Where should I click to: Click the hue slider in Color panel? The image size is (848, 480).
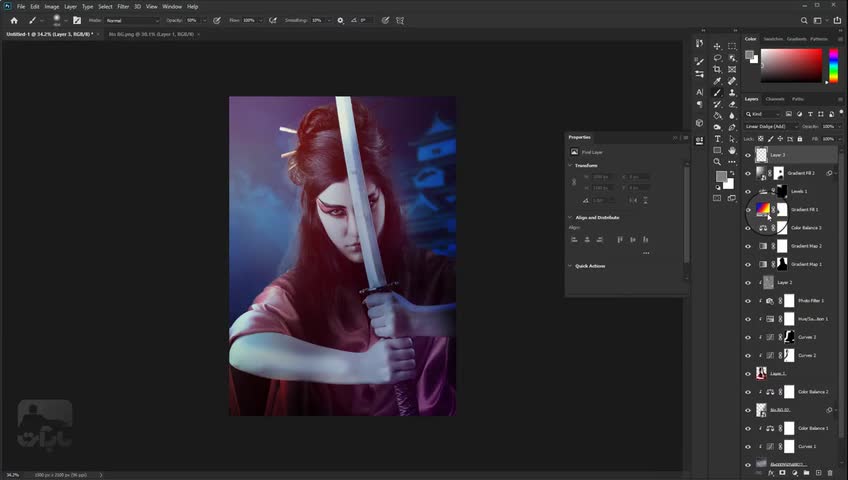833,65
